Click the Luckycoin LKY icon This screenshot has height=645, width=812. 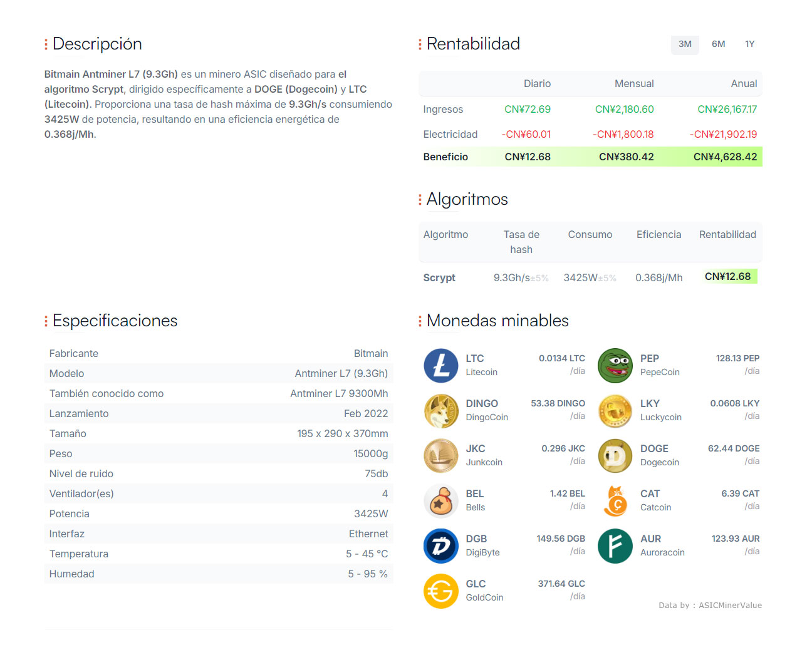[x=615, y=411]
